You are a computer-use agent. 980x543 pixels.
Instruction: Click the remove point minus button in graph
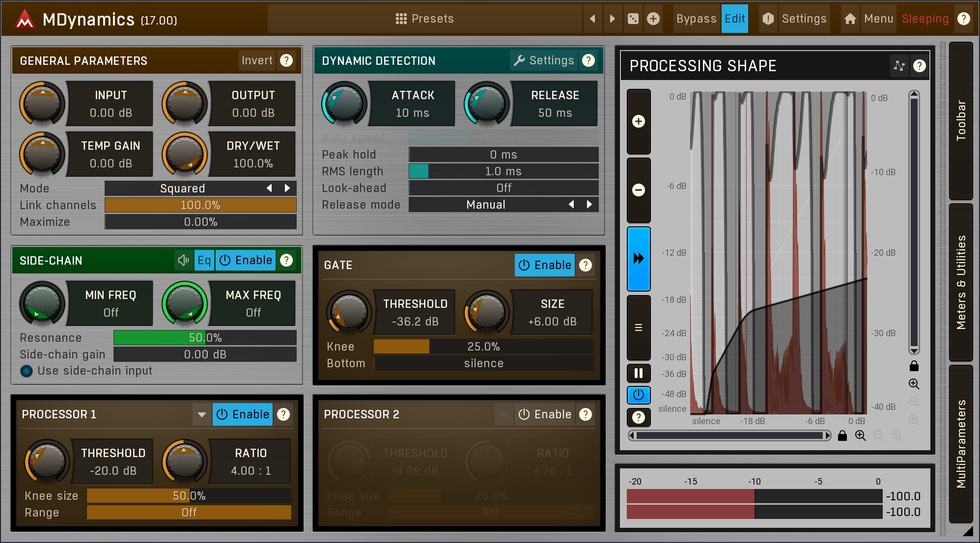638,190
